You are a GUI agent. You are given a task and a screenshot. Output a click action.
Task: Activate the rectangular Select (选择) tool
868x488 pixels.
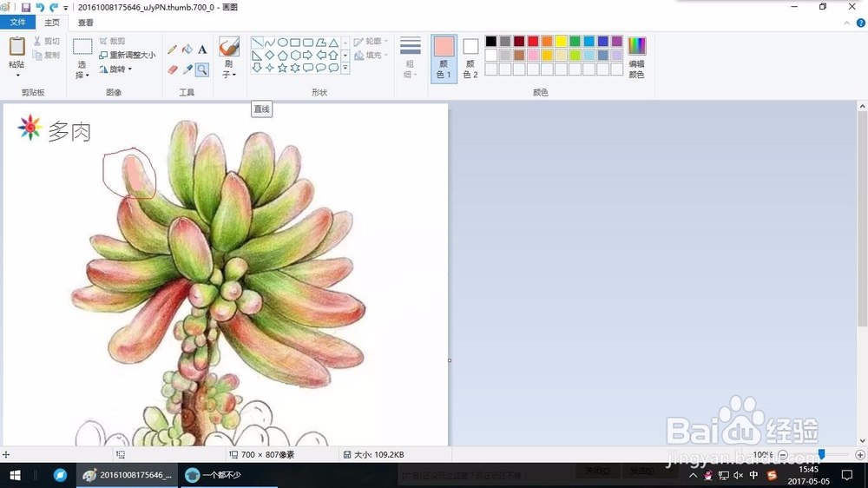pyautogui.click(x=82, y=47)
